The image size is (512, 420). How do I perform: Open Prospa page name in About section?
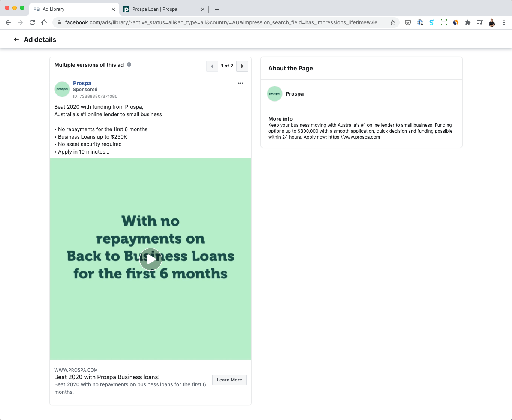coord(295,94)
